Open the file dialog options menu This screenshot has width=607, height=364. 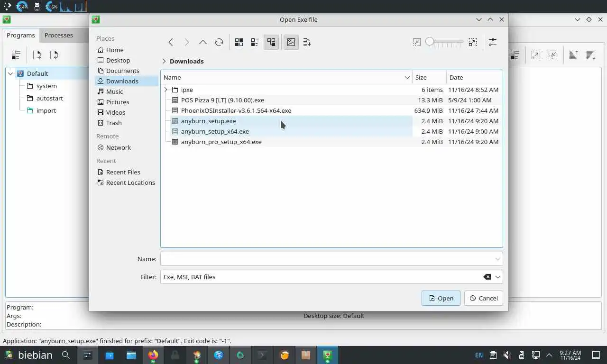(x=493, y=42)
